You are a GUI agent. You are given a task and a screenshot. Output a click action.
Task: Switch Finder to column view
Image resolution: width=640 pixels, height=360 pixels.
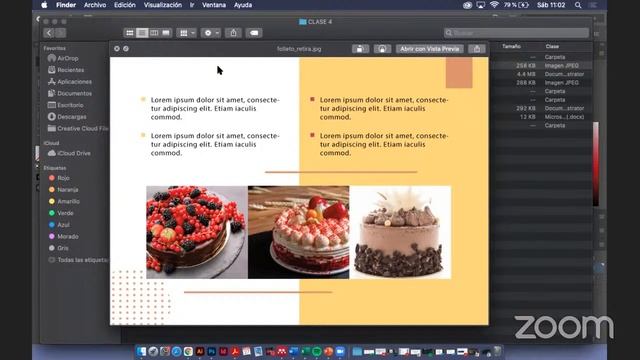coord(154,33)
